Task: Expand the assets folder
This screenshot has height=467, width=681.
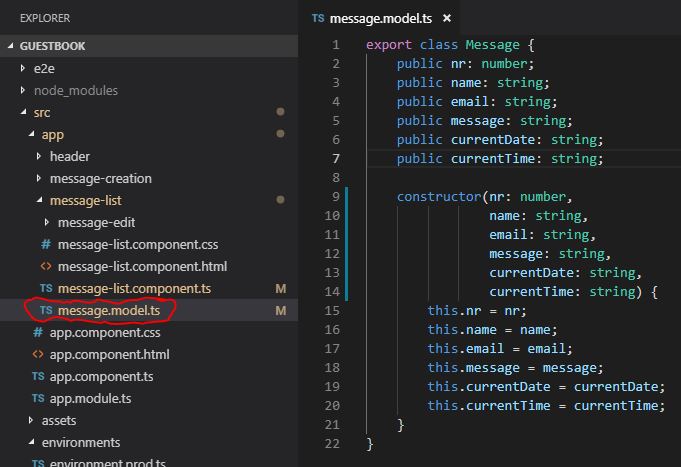Action: click(31, 421)
